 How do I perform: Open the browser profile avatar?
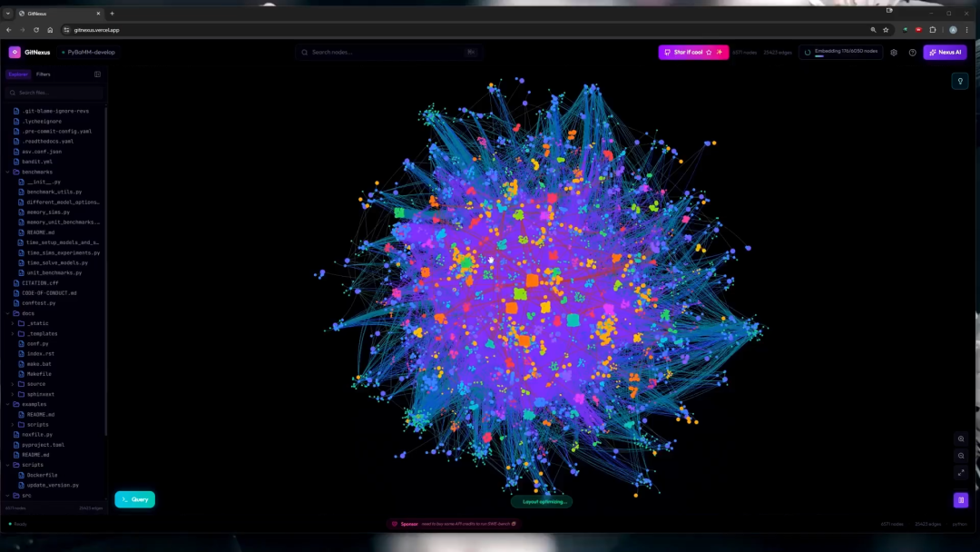click(x=953, y=30)
